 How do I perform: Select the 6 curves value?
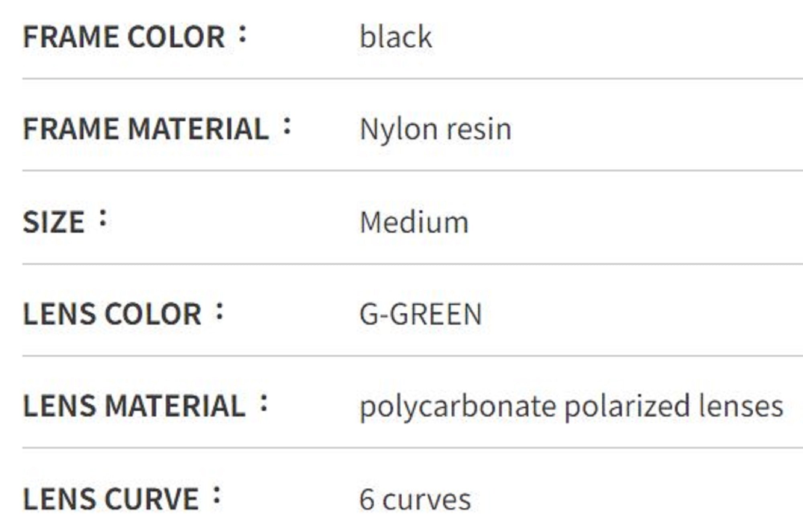[415, 500]
